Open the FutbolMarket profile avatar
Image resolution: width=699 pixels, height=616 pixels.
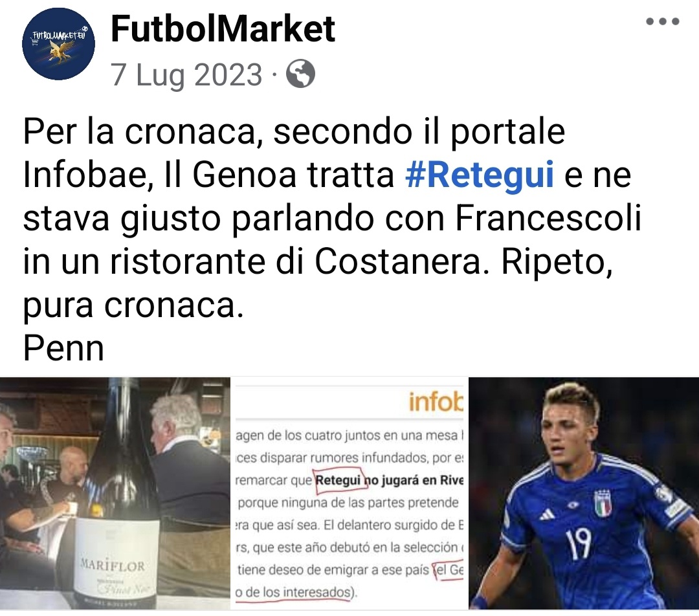[58, 44]
